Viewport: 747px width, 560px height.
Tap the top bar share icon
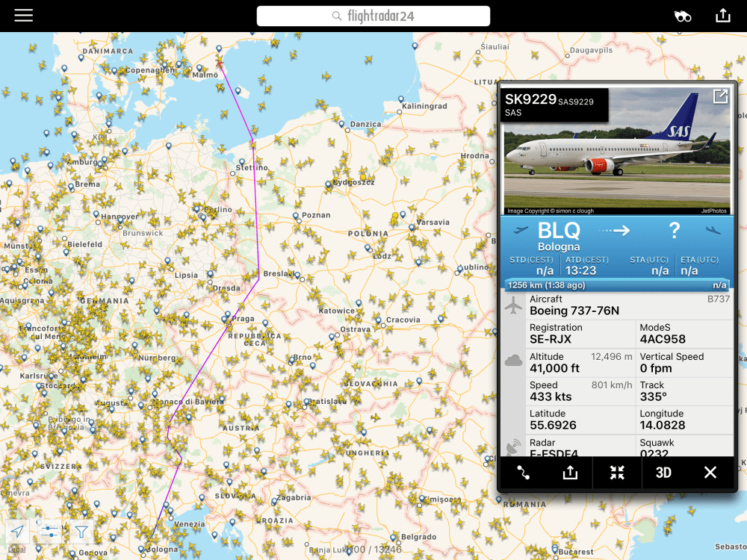coord(722,16)
